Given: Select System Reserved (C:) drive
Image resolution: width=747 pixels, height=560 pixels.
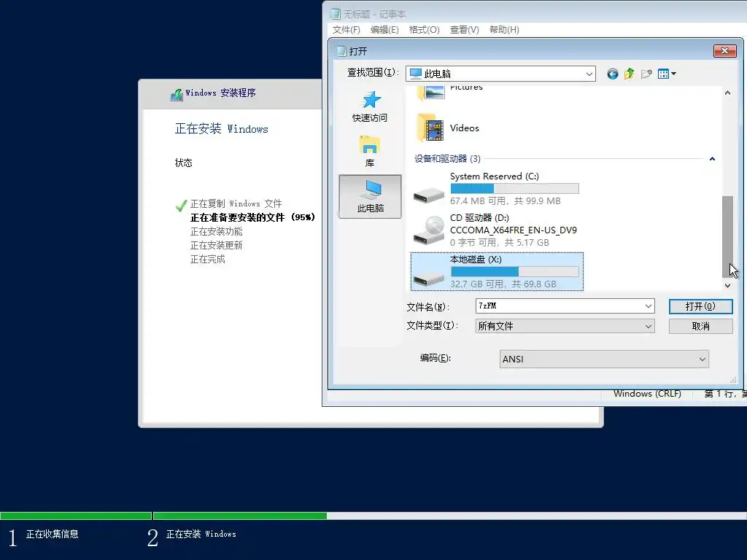Looking at the screenshot, I should coord(496,189).
